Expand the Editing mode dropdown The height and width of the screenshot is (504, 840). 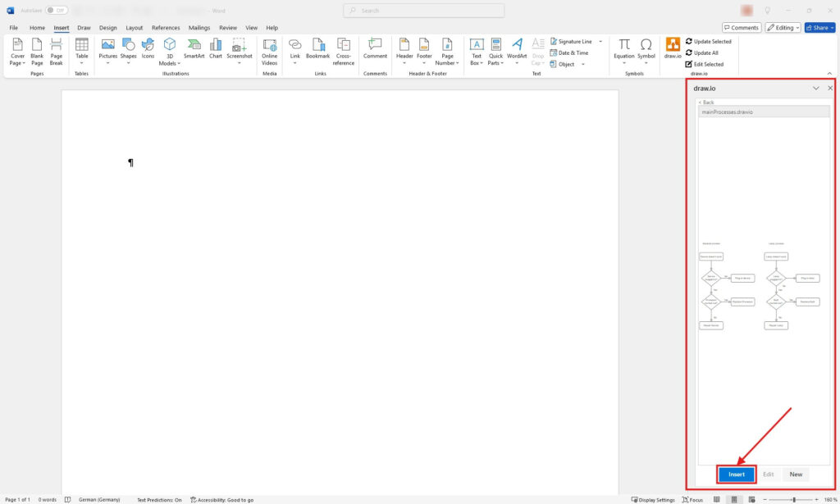click(783, 27)
